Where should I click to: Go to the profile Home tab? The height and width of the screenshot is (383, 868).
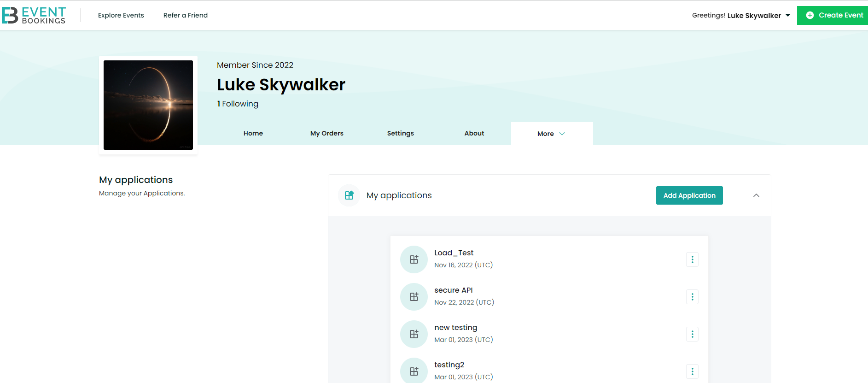point(253,133)
